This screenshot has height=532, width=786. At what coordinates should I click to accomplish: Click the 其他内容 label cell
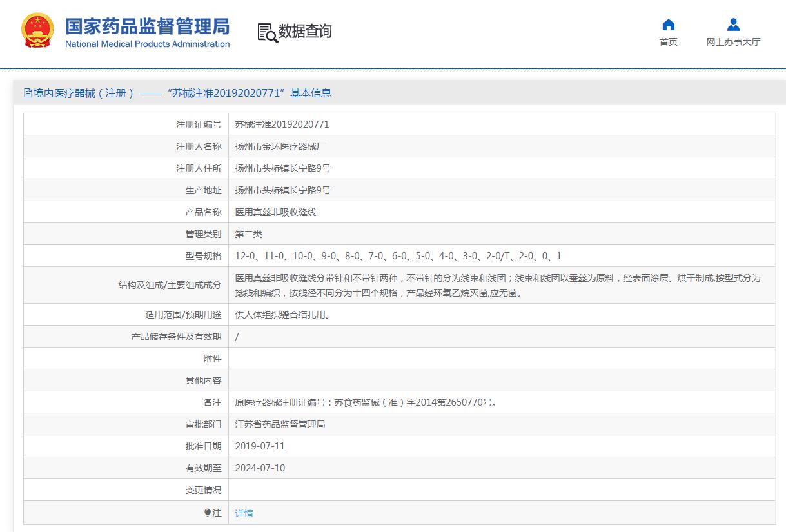(126, 380)
